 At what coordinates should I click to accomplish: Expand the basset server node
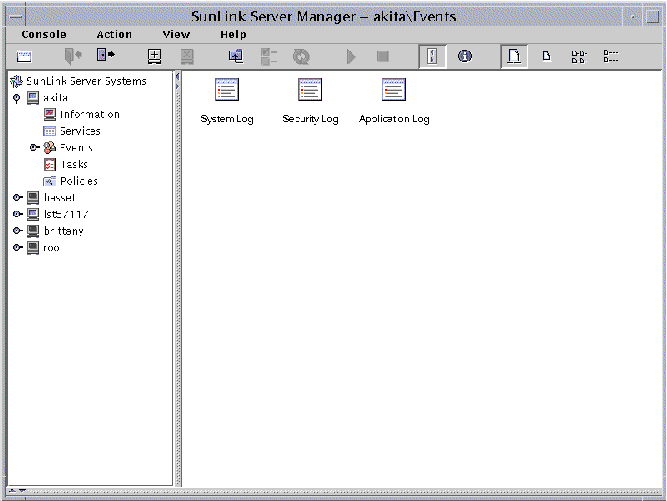(x=17, y=197)
